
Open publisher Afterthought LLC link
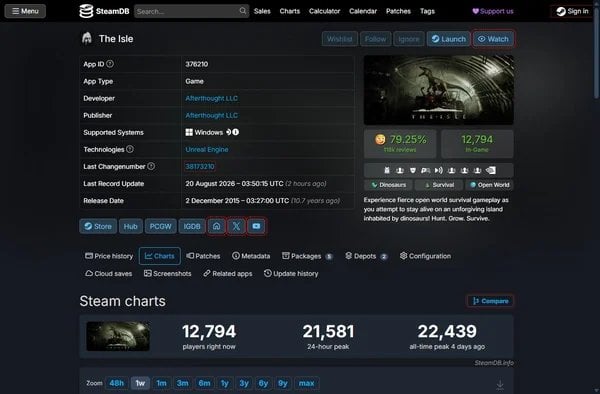(x=212, y=115)
